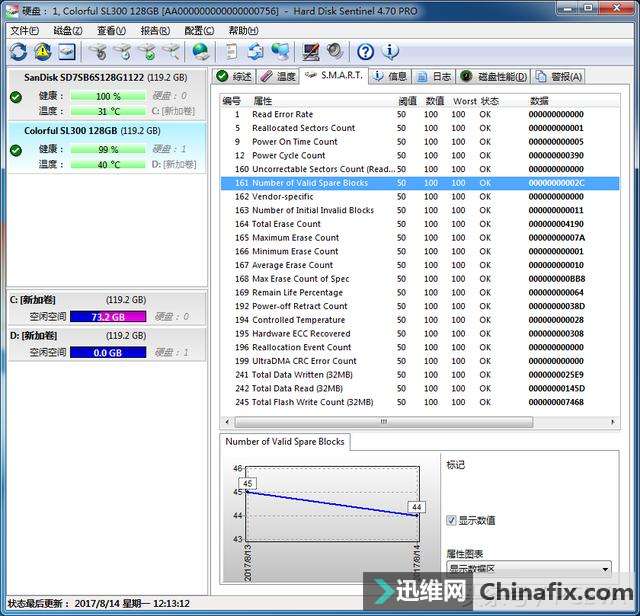Screen dimensions: 640x616
Task: Select the Number of Valid Spare Blocks row
Action: point(420,183)
